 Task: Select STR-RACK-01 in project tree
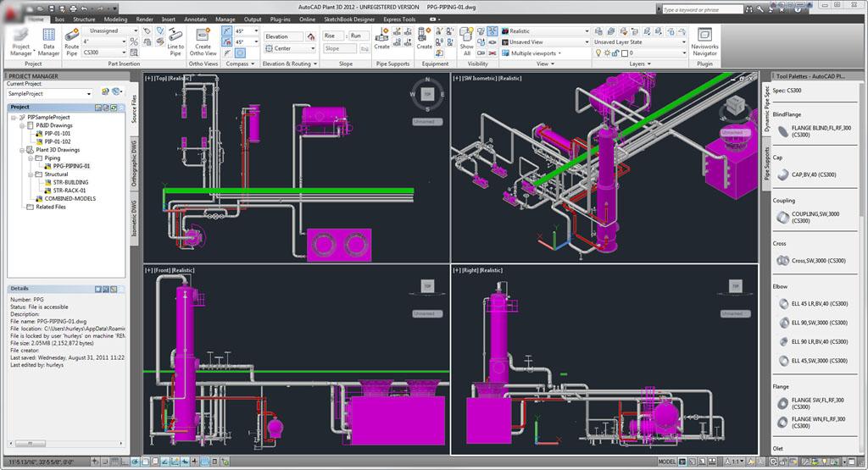[70, 191]
